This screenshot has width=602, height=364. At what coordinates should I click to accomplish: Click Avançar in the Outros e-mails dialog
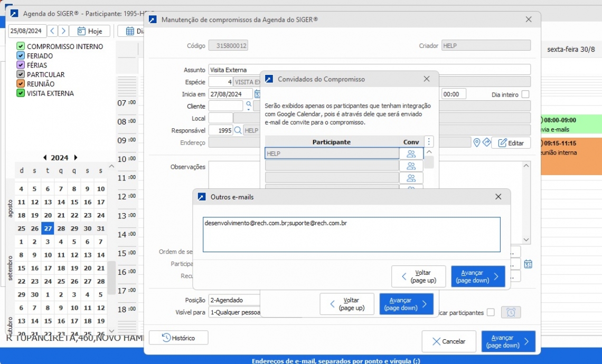pos(478,276)
